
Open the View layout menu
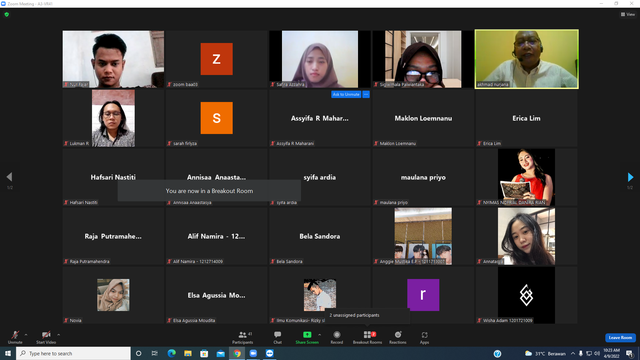click(x=628, y=14)
